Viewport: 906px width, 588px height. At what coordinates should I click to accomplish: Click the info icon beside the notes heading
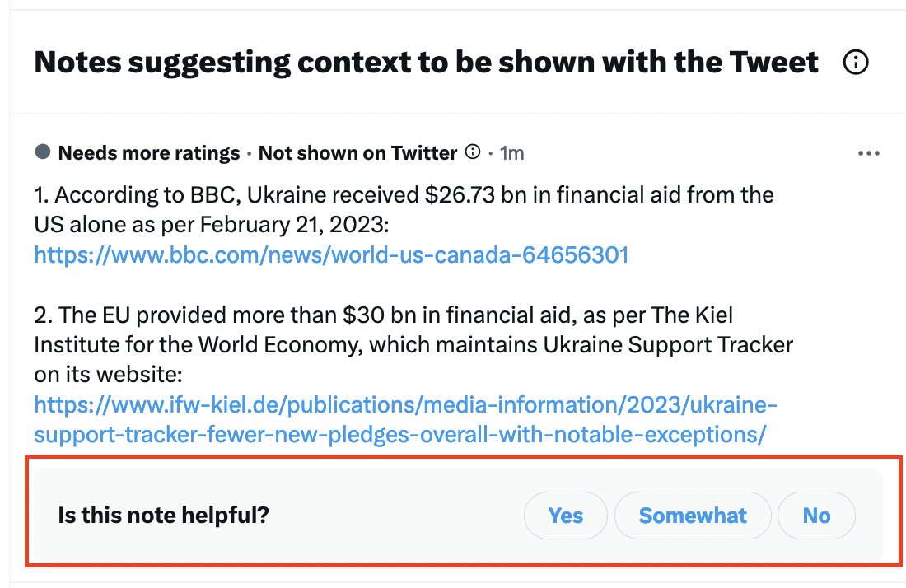tap(857, 63)
